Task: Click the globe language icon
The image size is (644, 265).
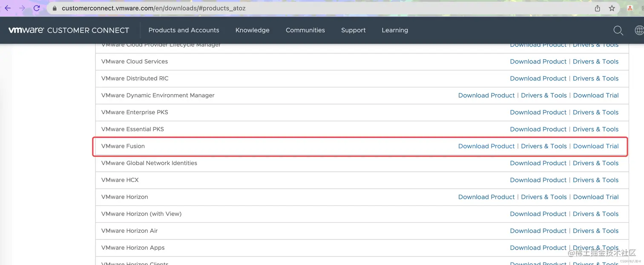Action: coord(639,30)
